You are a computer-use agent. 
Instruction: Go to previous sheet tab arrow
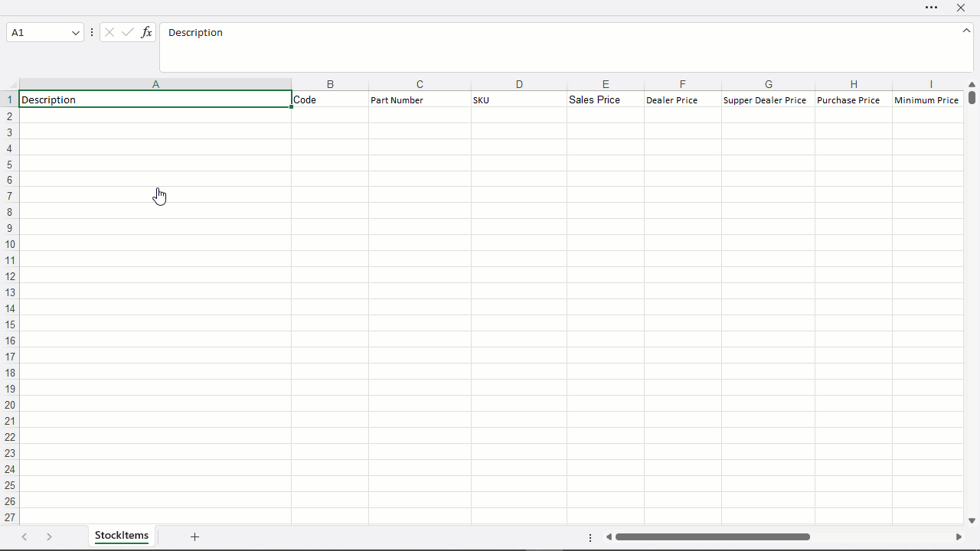(x=24, y=536)
